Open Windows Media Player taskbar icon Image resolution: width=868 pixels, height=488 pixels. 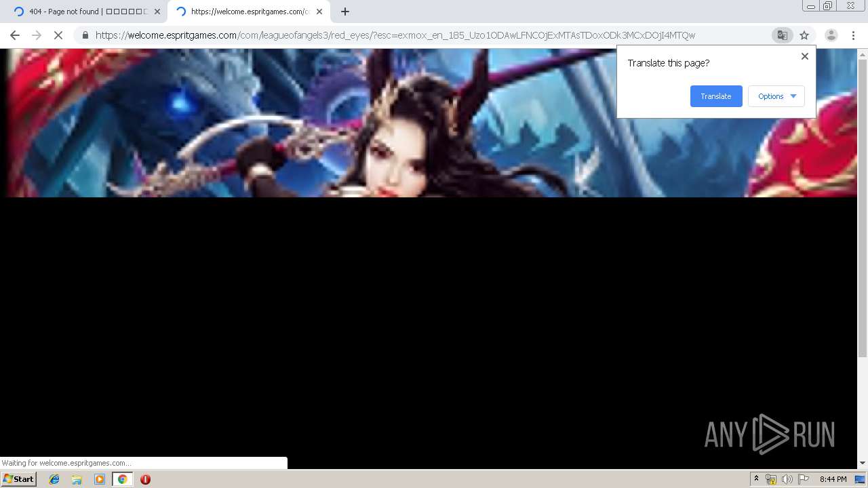click(x=100, y=479)
